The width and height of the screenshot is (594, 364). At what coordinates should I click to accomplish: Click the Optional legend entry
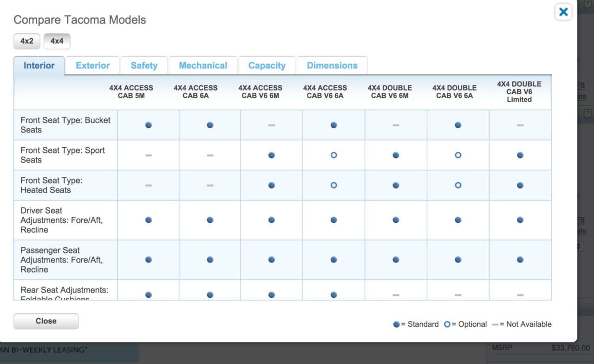pyautogui.click(x=465, y=324)
